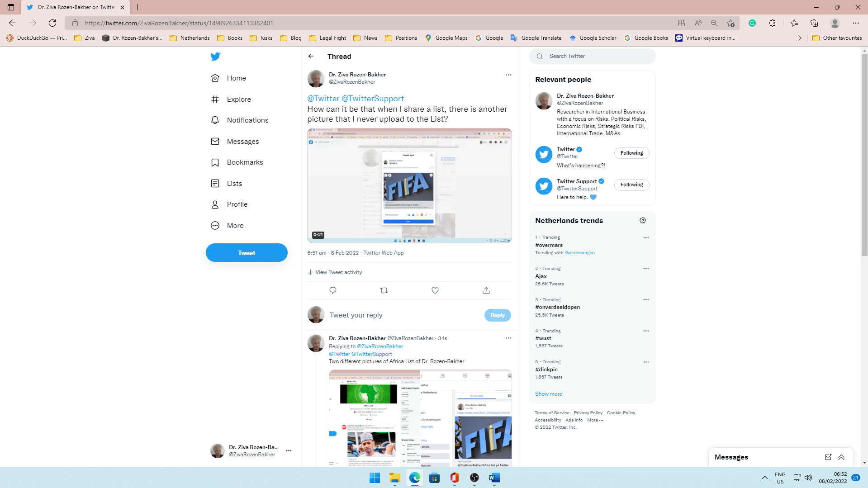Screen dimensions: 868x488
Task: Go to Profile page
Action: tap(229, 204)
